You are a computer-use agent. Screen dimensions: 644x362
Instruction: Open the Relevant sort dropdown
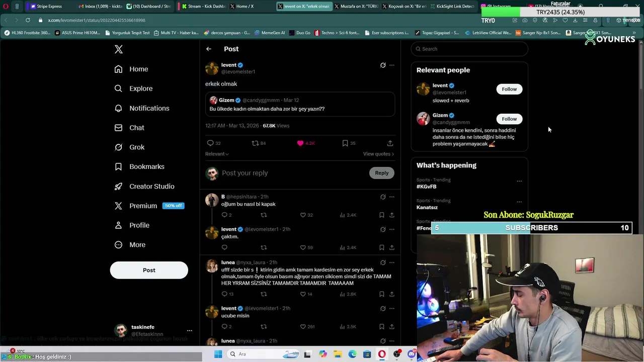coord(217,154)
